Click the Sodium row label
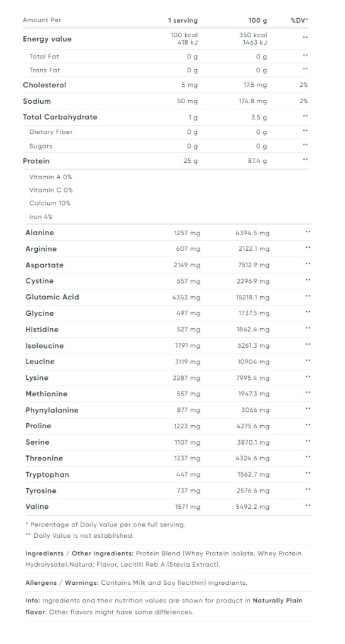This screenshot has width=345, height=644. [37, 101]
